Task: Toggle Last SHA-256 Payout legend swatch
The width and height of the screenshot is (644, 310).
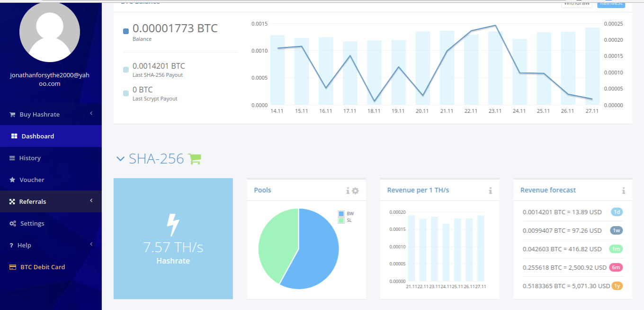Action: coord(126,70)
